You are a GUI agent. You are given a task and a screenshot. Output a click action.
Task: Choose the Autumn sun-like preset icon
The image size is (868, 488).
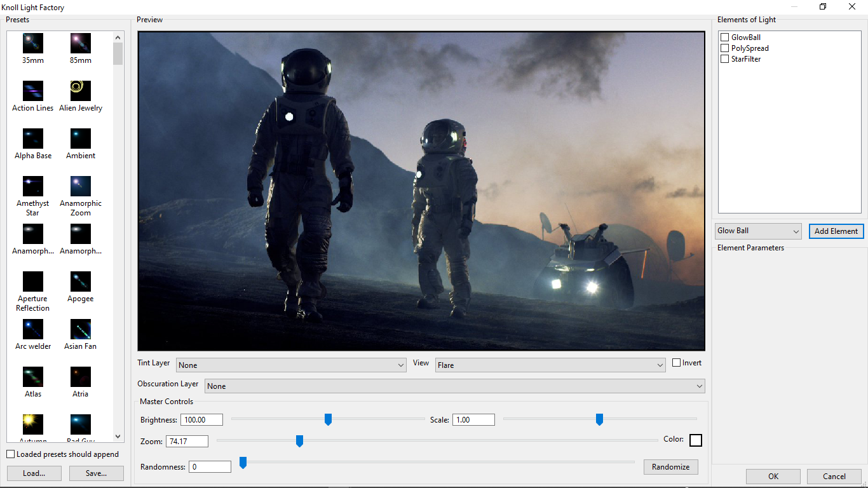point(33,424)
